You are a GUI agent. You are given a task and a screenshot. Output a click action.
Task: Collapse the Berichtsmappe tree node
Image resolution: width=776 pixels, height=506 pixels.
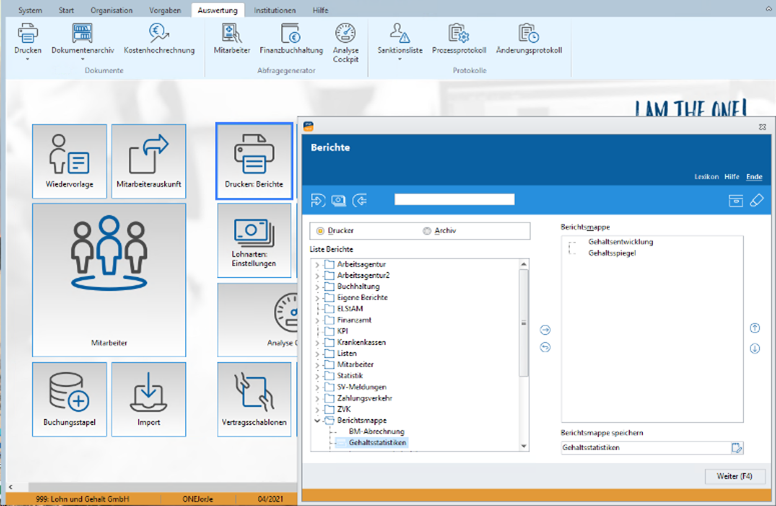pos(317,420)
